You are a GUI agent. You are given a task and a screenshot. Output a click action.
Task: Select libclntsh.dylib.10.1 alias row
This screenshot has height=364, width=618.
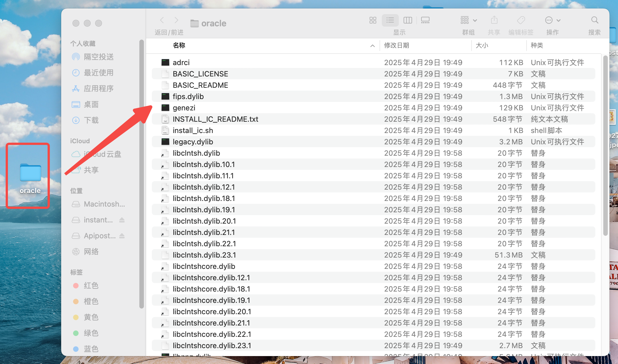[373, 164]
